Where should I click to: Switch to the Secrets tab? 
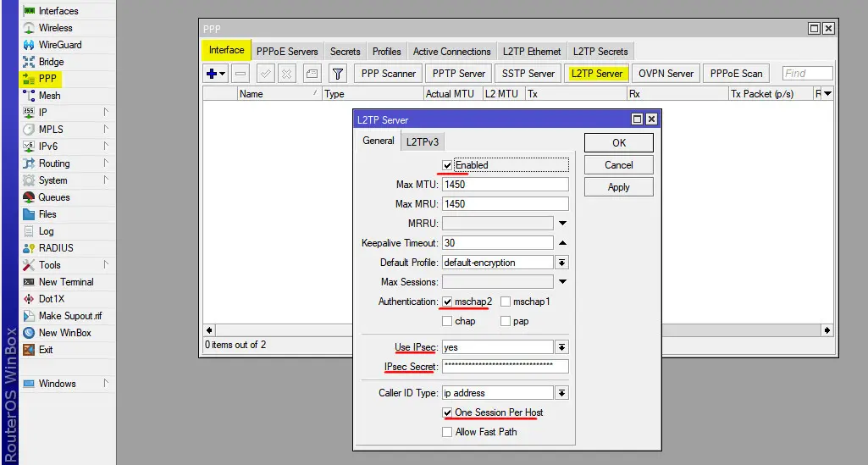pyautogui.click(x=346, y=52)
